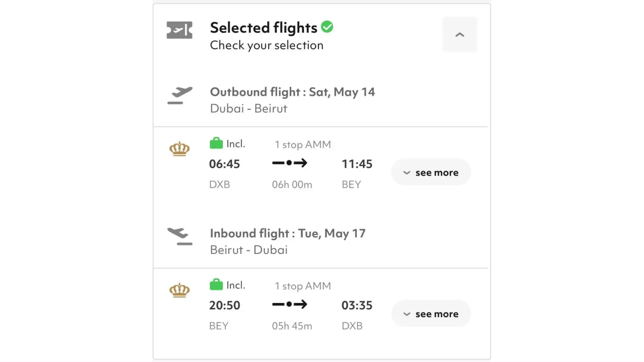Viewport: 644px width, 362px height.
Task: Click the outbound 1 stop AMM label
Action: (303, 144)
